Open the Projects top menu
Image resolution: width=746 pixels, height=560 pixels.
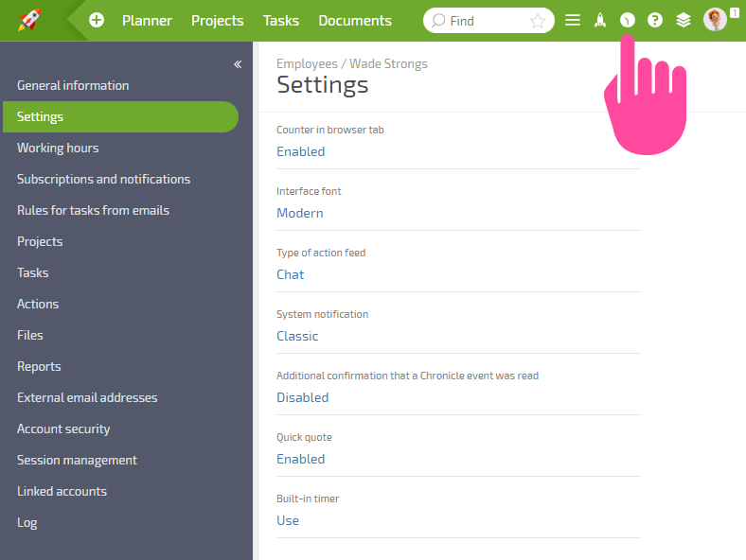(x=218, y=21)
